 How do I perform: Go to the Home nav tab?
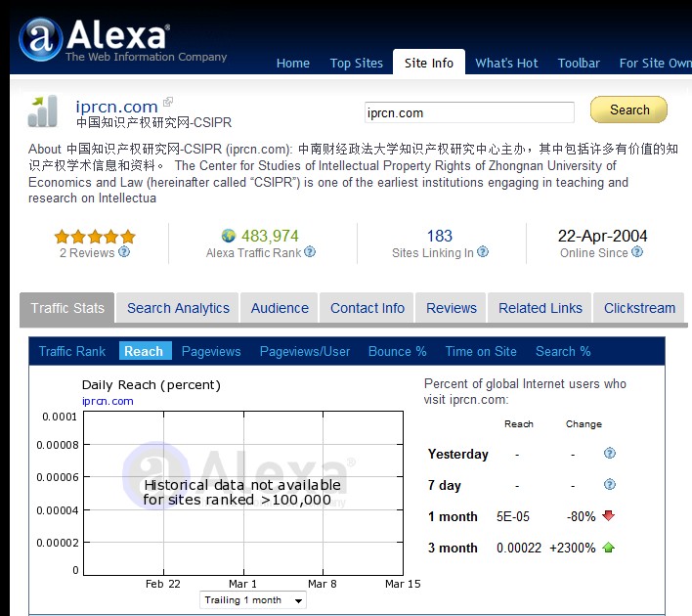(x=293, y=64)
